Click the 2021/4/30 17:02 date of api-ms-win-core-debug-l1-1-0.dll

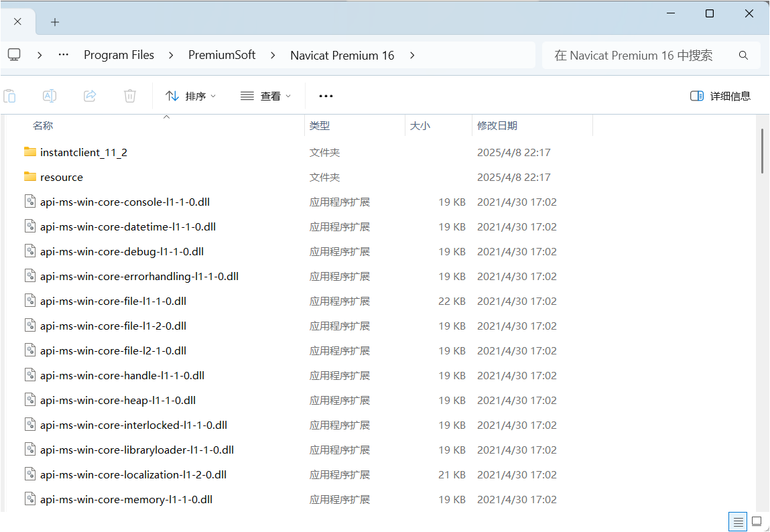(x=517, y=252)
